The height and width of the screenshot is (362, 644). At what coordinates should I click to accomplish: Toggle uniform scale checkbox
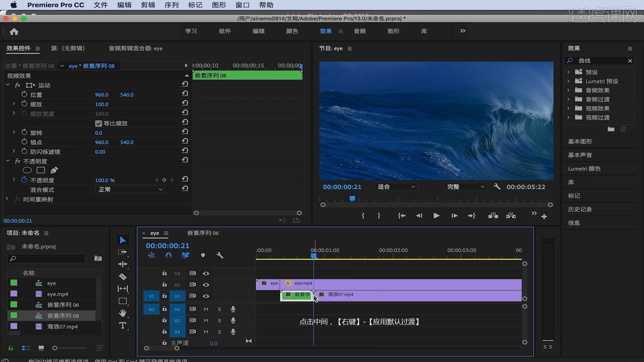(x=98, y=123)
